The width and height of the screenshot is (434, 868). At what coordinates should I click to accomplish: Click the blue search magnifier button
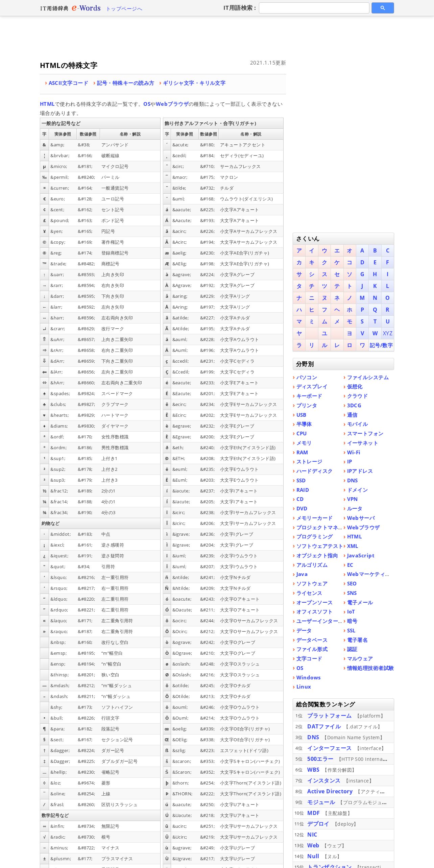[x=382, y=8]
